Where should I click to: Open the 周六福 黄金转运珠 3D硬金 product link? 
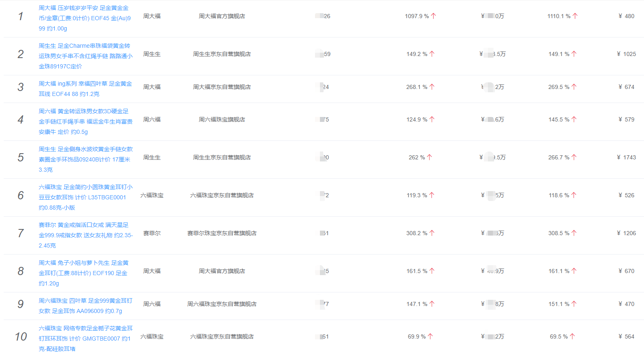click(x=86, y=121)
